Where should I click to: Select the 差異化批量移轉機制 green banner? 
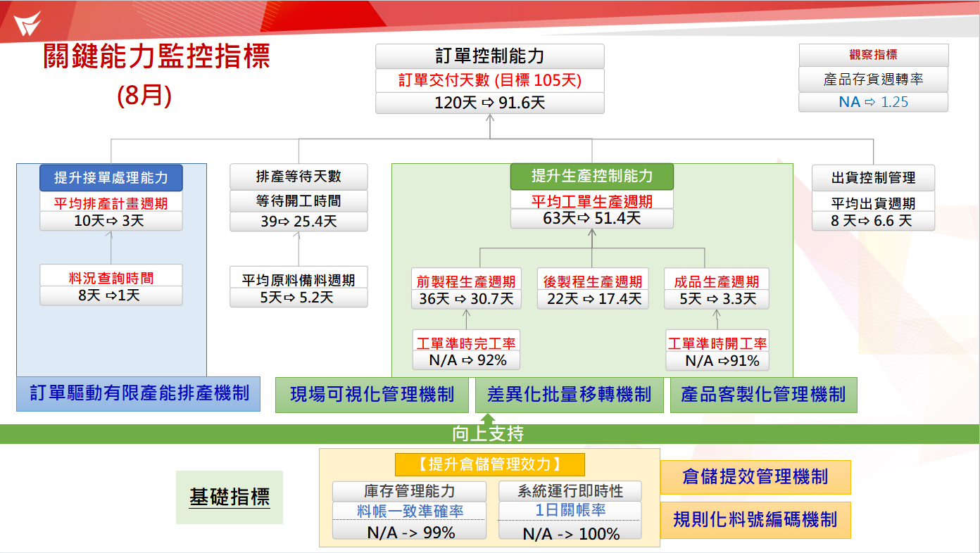[570, 395]
